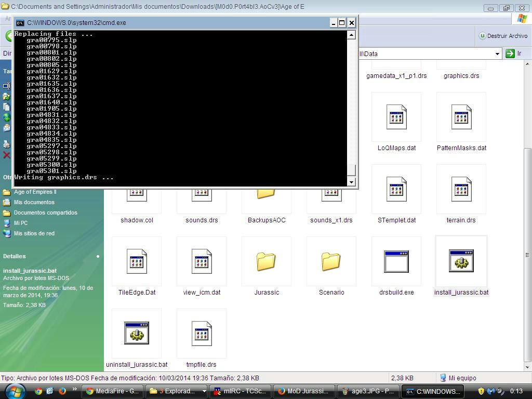Click the cmd window scroll-down arrow
Screen dimensions: 532x399
(x=352, y=182)
